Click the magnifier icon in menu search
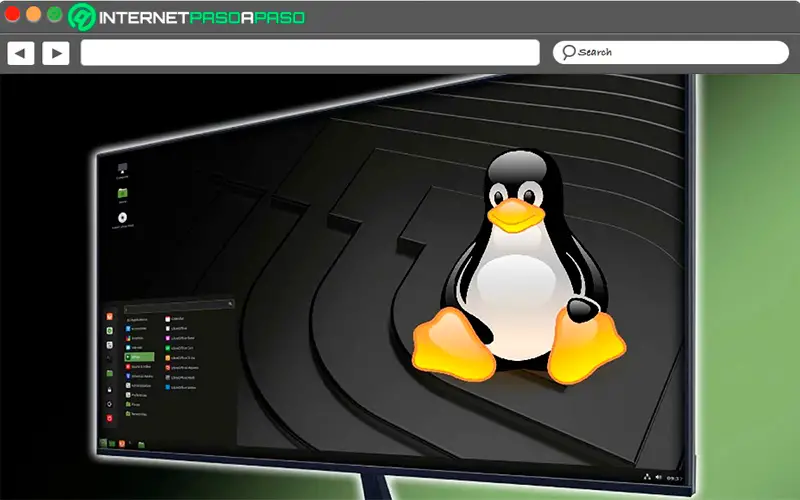Viewport: 800px width, 500px height. coord(230,304)
